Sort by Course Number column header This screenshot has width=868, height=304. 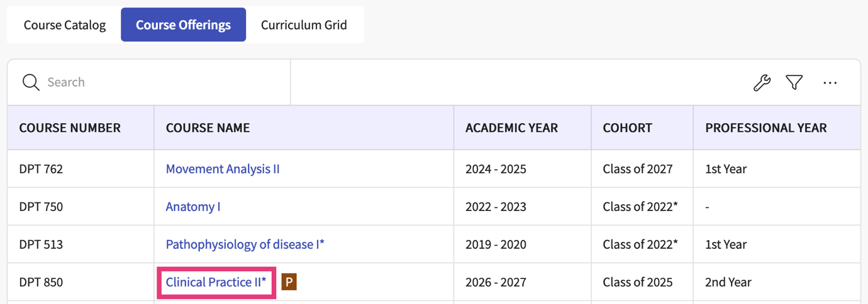point(70,128)
